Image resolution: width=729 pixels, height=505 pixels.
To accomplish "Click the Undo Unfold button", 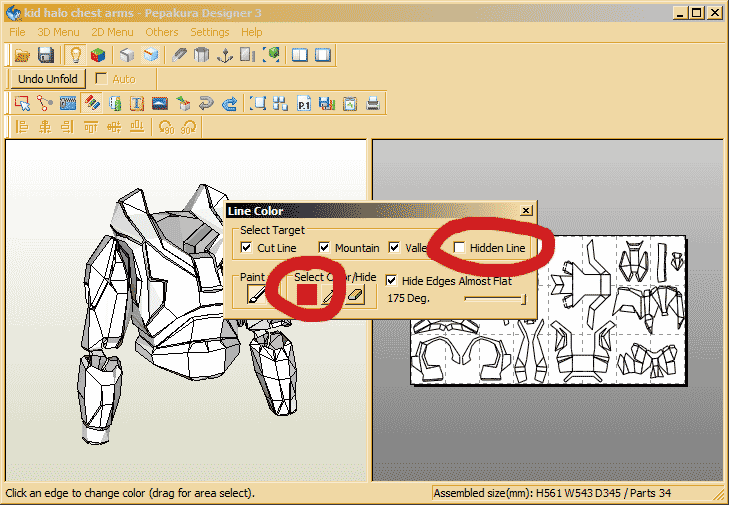I will (x=48, y=79).
